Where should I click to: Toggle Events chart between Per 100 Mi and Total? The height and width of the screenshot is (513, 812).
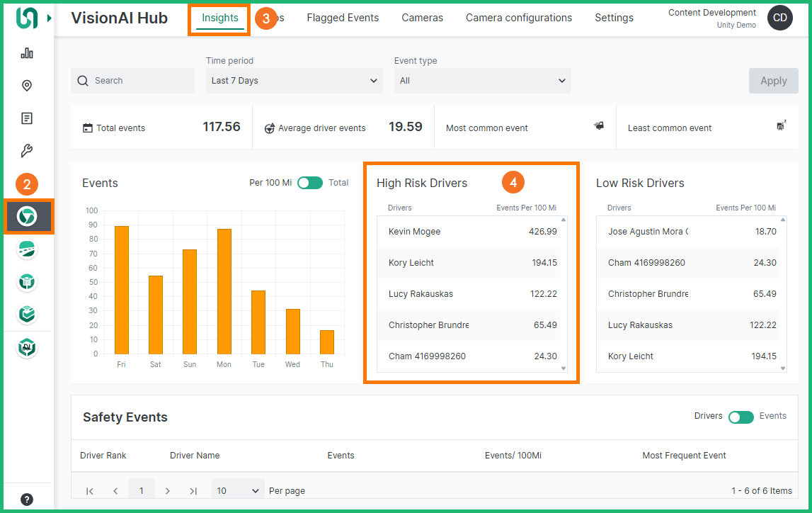(x=309, y=183)
